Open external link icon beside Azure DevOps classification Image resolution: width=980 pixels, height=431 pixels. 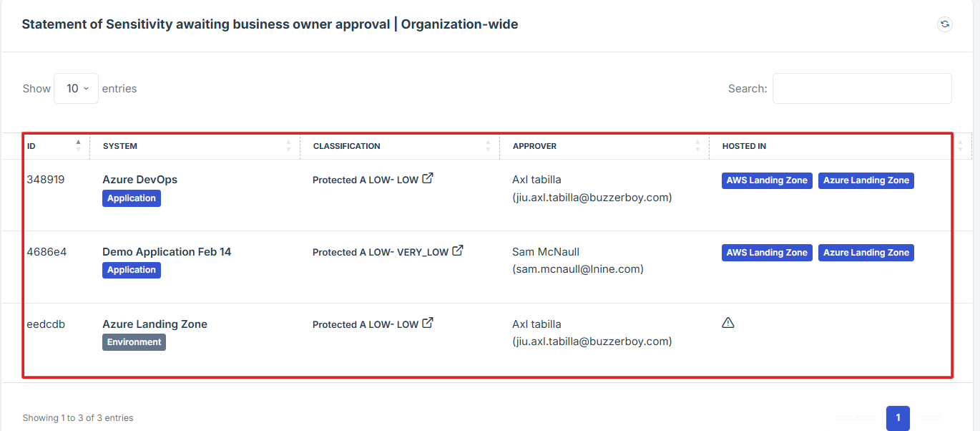(428, 178)
